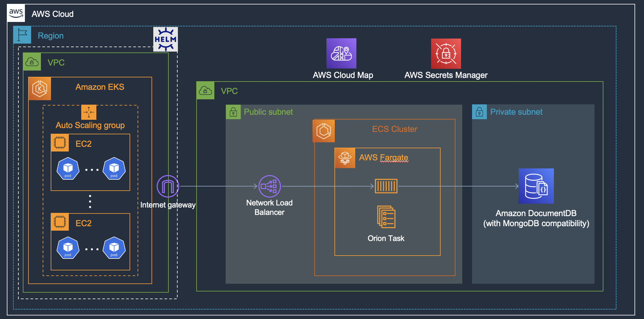
Task: Select the Amazon EKS icon
Action: [x=40, y=89]
